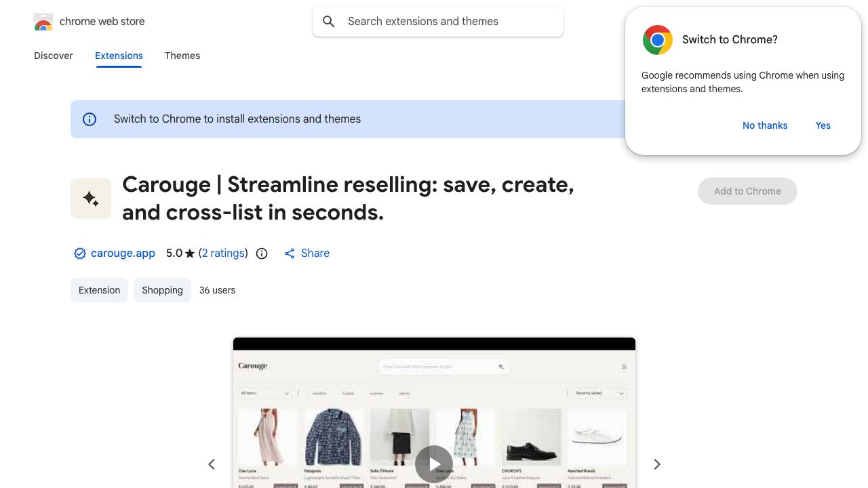The width and height of the screenshot is (868, 488).
Task: Click the Switch to Chrome banner text
Action: click(x=237, y=119)
